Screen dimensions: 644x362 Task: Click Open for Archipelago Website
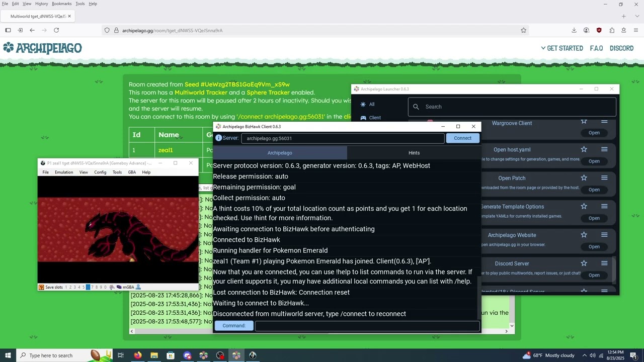pos(594,246)
